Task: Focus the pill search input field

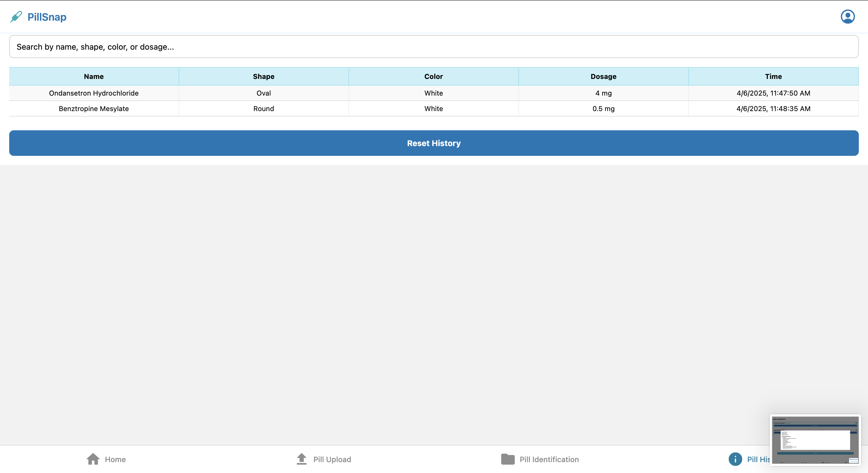Action: coord(433,46)
